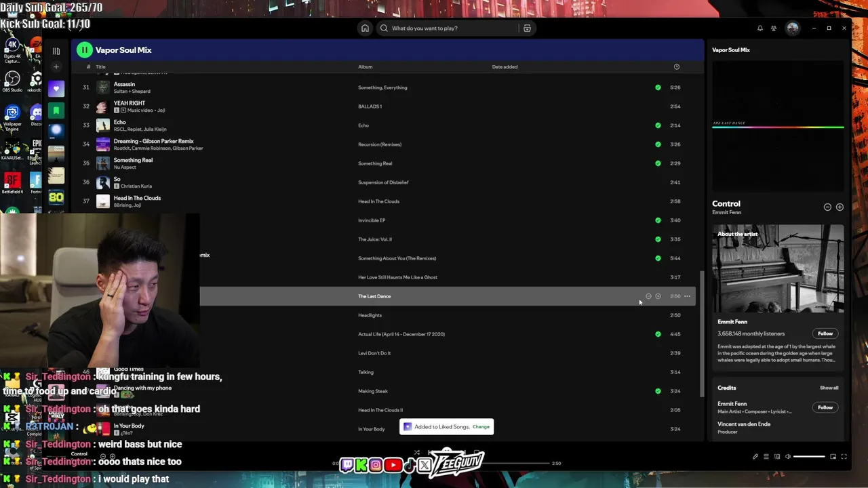
Task: Sort the playlist by the duration clock icon
Action: point(676,66)
